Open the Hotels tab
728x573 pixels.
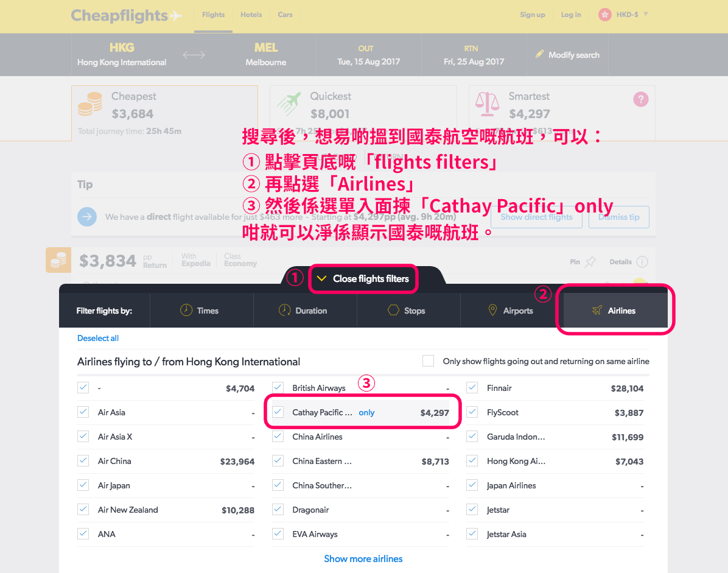(x=251, y=15)
